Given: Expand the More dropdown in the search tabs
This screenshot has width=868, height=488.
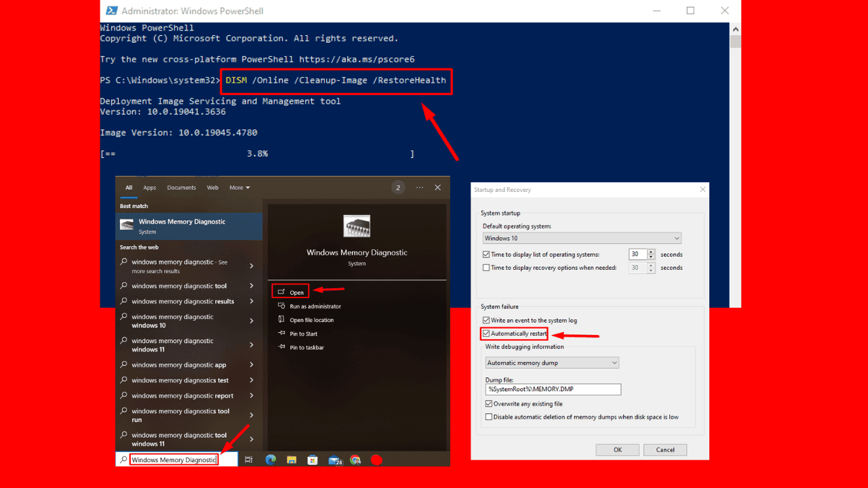Looking at the screenshot, I should (239, 188).
